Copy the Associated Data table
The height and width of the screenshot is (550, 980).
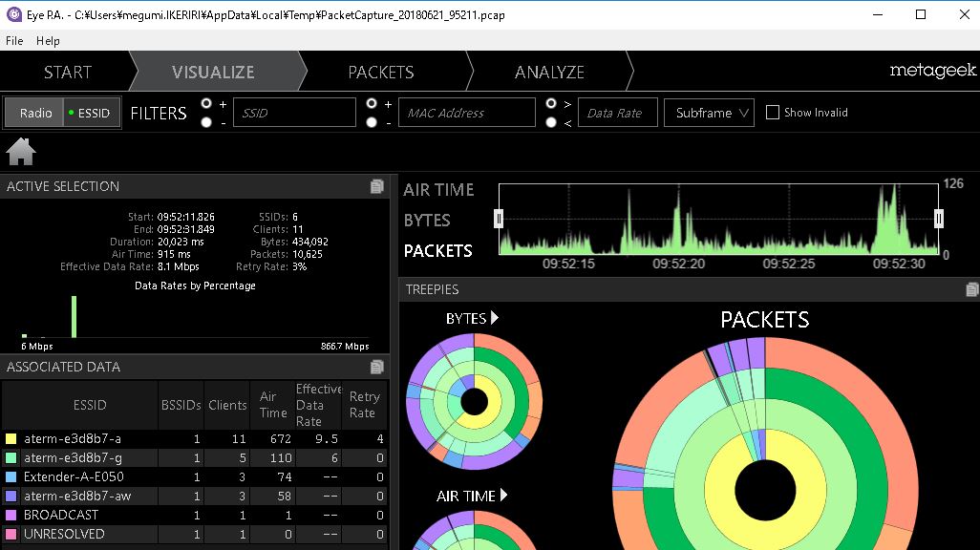pos(377,367)
